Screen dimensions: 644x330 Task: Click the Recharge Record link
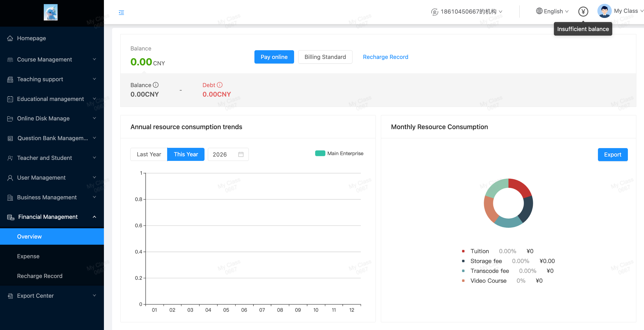click(x=385, y=57)
